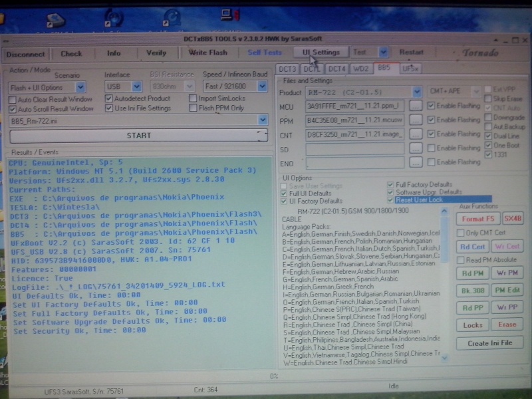
Task: Click the Wr PM button
Action: click(x=507, y=273)
